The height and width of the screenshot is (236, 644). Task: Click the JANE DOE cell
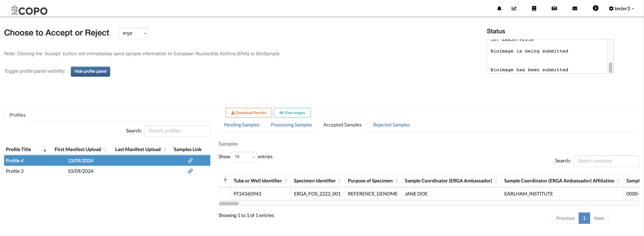point(451,194)
